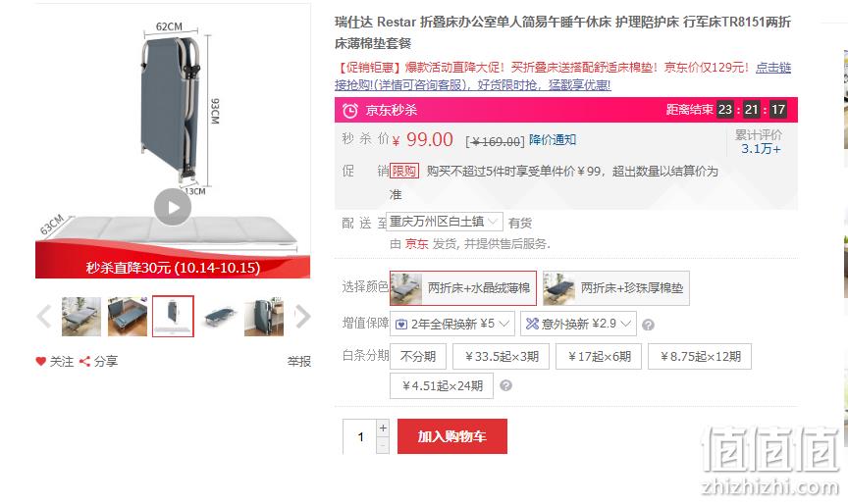Viewport: 848px width, 504px height.
Task: Open 2年全保换新 ¥5 dropdown
Action: 452,324
